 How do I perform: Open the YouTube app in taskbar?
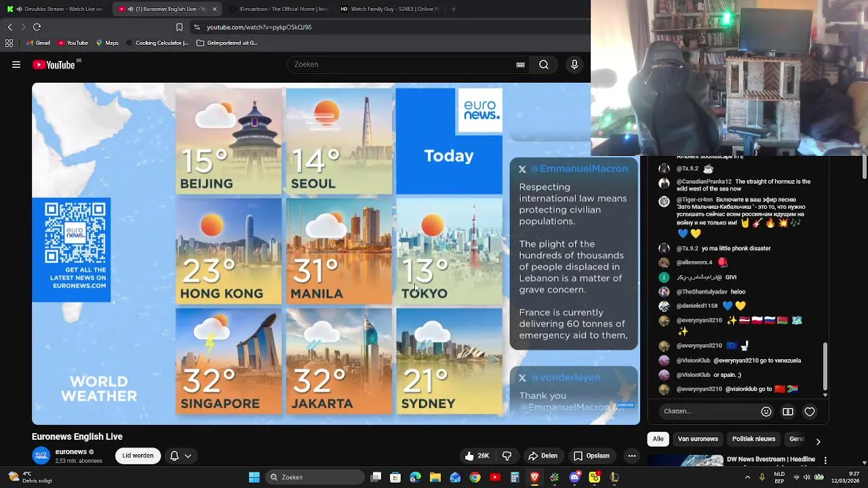click(x=495, y=477)
